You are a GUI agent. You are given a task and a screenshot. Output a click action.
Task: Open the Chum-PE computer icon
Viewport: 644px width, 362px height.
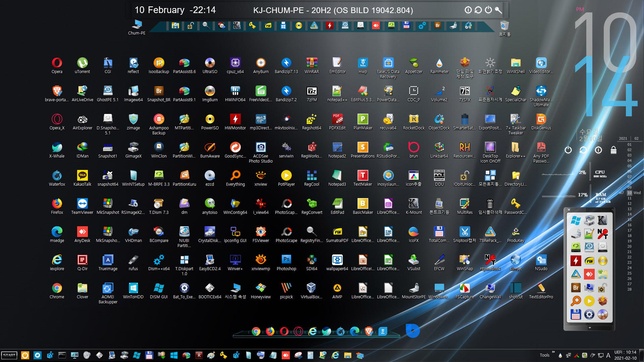click(137, 27)
